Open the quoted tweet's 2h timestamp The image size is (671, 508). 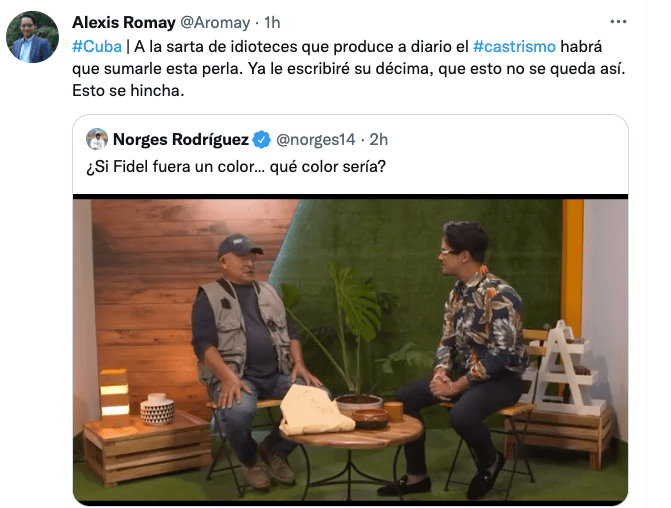(379, 140)
